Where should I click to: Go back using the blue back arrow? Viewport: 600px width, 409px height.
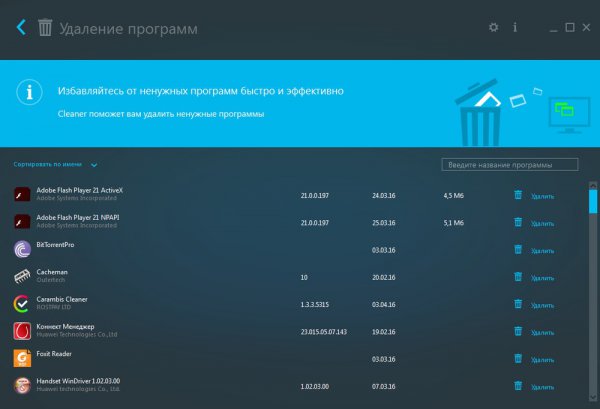click(x=21, y=28)
